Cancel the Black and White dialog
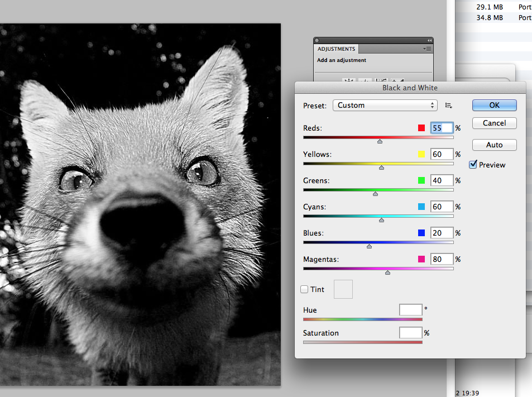 (494, 123)
